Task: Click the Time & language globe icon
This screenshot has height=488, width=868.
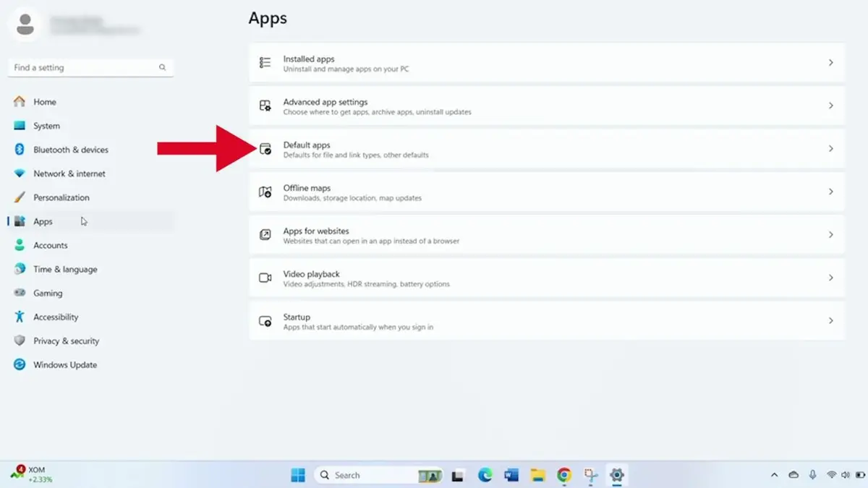Action: coord(20,269)
